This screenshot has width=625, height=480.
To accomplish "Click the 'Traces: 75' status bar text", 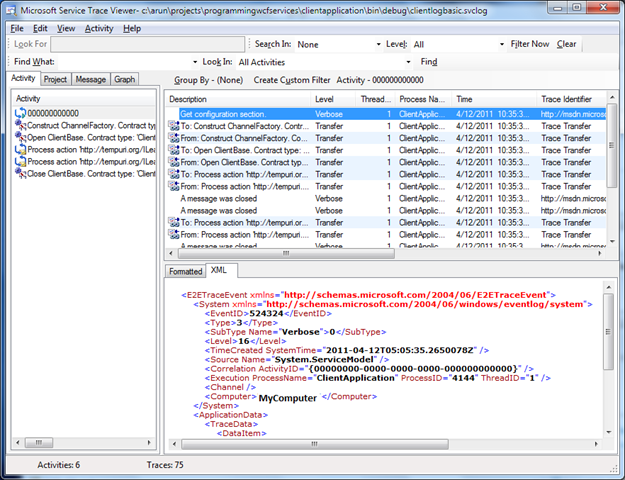I will (165, 465).
